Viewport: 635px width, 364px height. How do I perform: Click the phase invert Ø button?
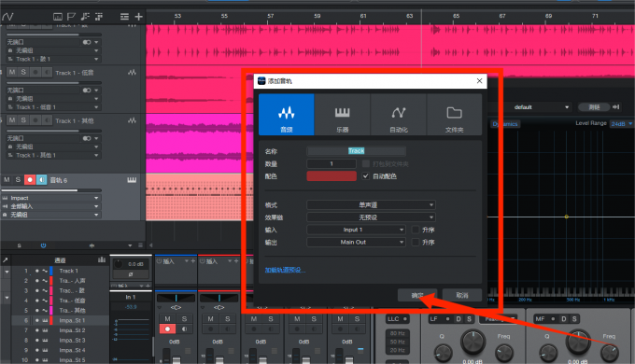tap(131, 274)
